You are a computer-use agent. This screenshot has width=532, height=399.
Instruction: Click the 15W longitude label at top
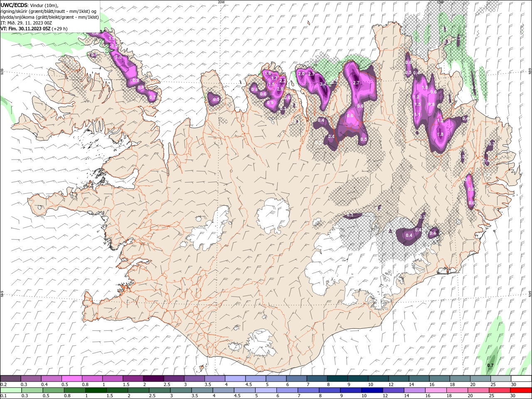click(x=440, y=2)
